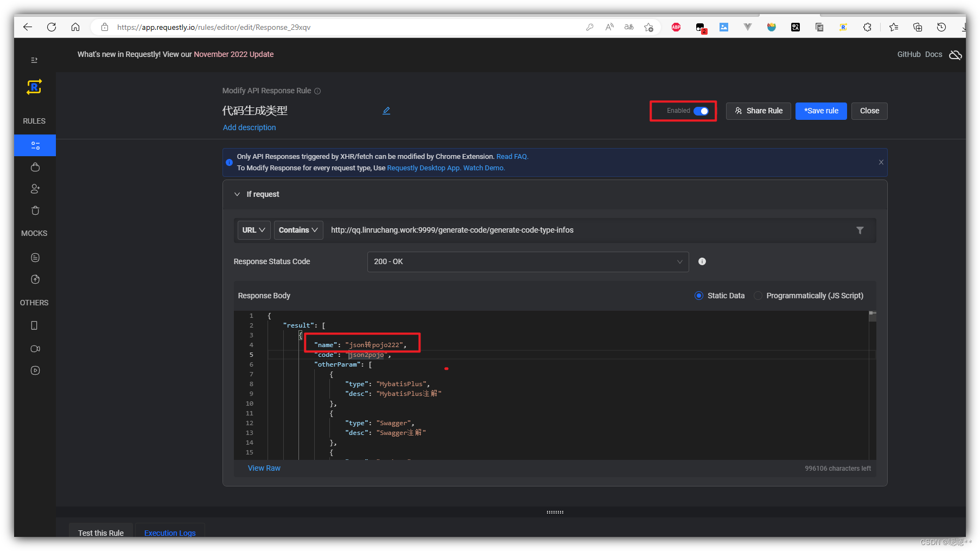The height and width of the screenshot is (551, 980).
Task: Open Requestly Desktop App link
Action: 424,168
